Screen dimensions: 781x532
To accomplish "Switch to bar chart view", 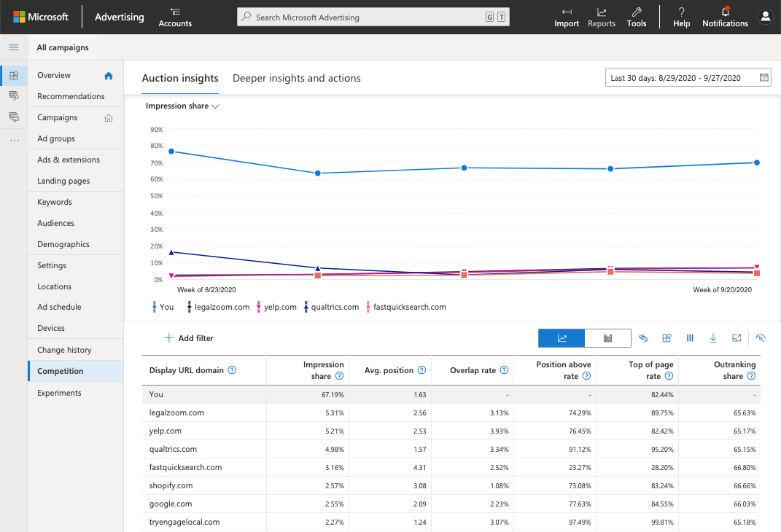I will point(607,338).
